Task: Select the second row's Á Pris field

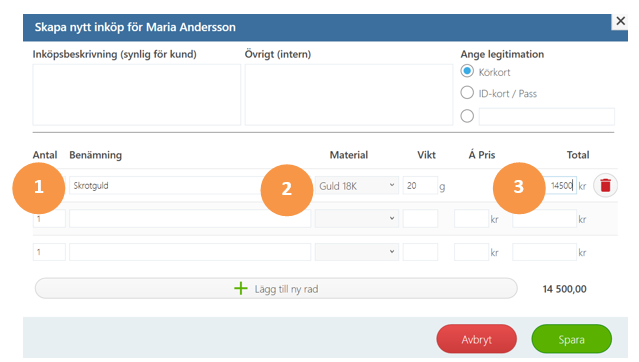Action: tap(472, 219)
